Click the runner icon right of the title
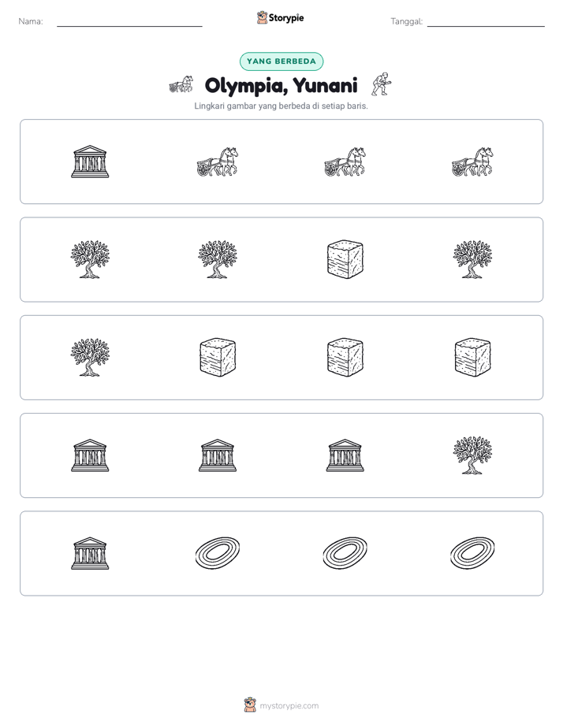 point(382,84)
